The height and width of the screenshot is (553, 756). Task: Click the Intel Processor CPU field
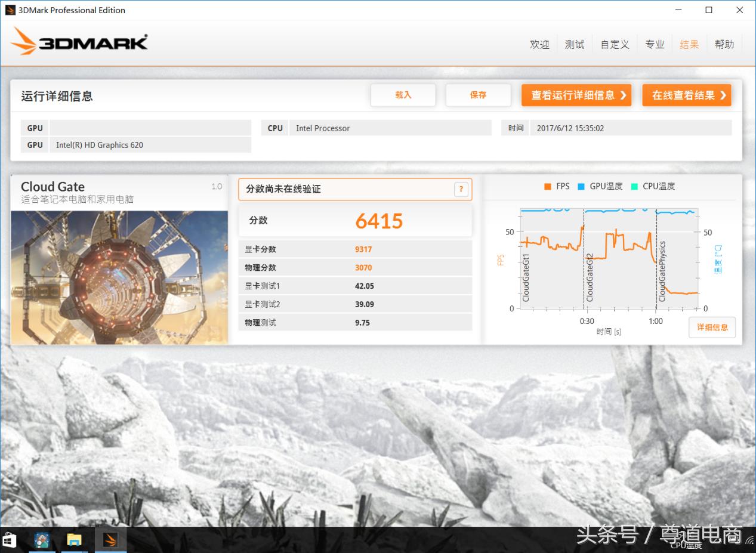pyautogui.click(x=390, y=128)
